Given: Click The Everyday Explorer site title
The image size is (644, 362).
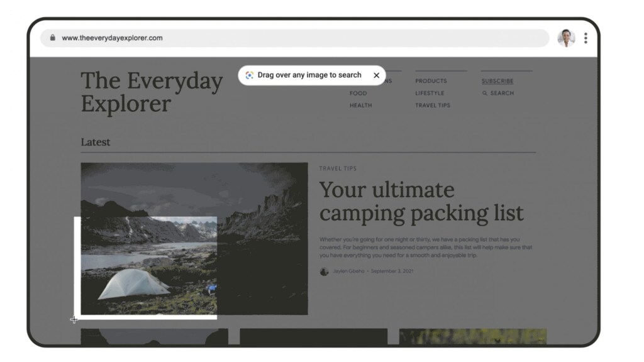Looking at the screenshot, I should click(x=152, y=92).
